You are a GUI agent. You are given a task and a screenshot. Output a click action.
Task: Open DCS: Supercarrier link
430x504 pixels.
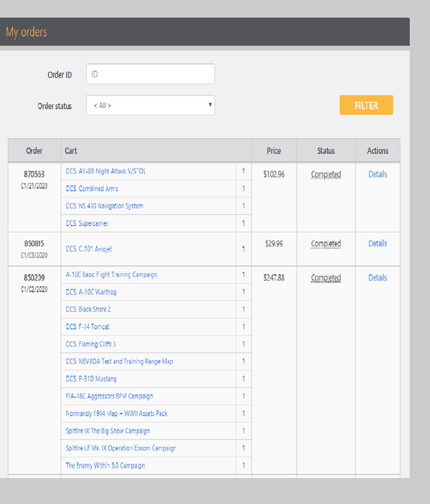pyautogui.click(x=87, y=223)
